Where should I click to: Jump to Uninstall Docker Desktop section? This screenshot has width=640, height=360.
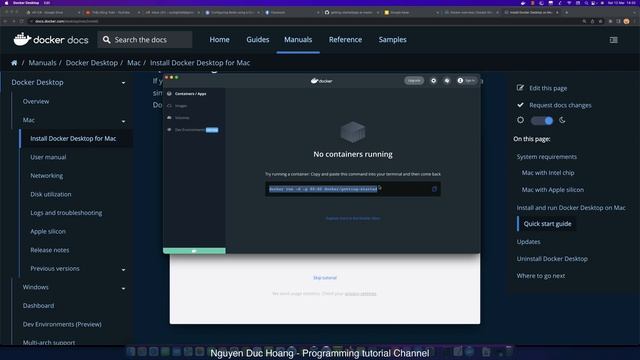pyautogui.click(x=552, y=259)
